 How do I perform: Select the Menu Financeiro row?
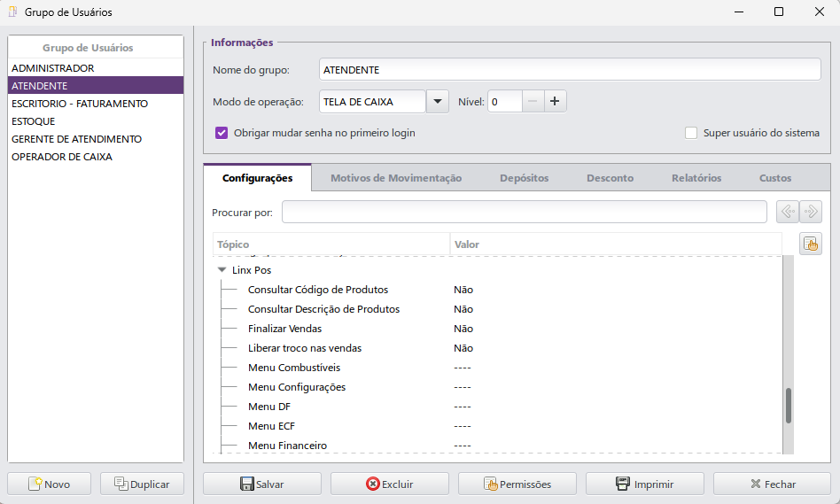(498, 445)
